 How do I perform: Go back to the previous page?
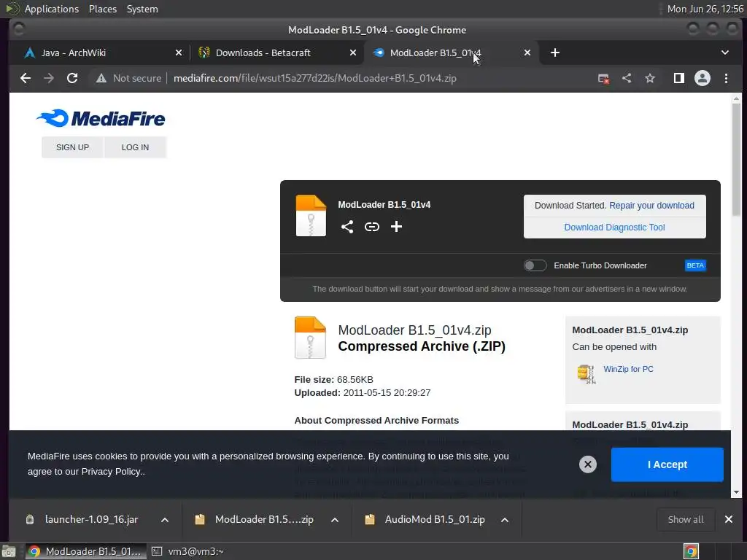click(26, 78)
